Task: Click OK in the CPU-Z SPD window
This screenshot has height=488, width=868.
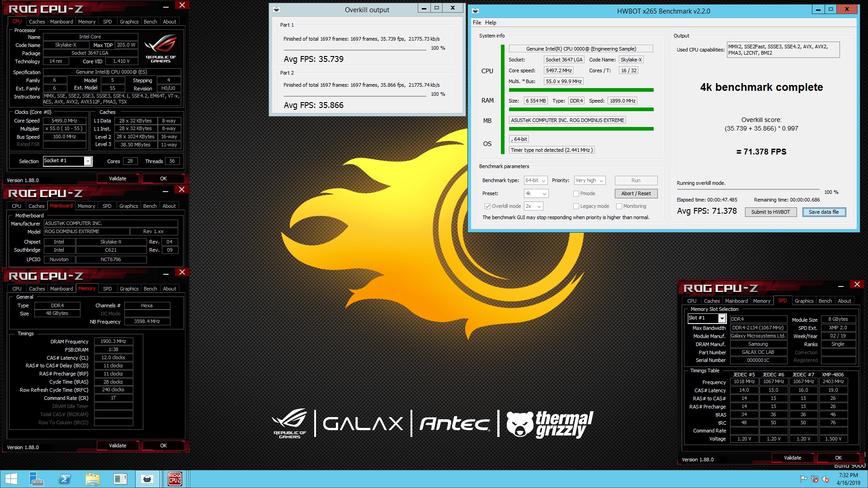Action: pyautogui.click(x=838, y=458)
